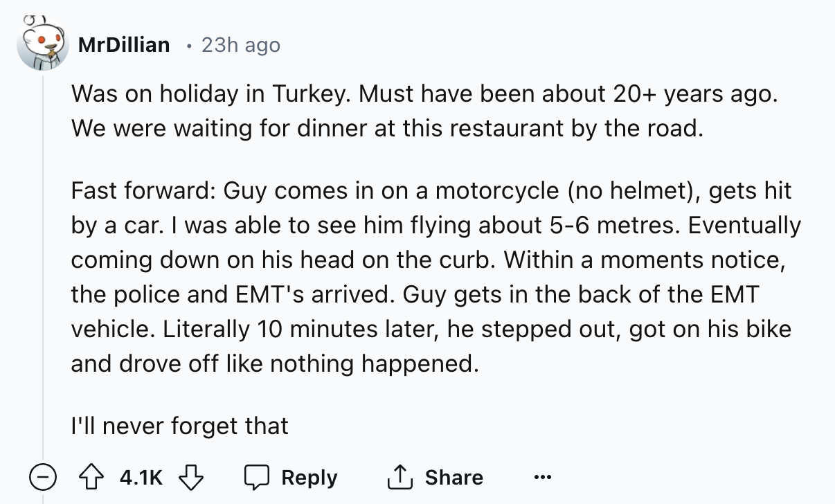Visit the MrDillian username profile link
The height and width of the screenshot is (504, 835).
(124, 45)
